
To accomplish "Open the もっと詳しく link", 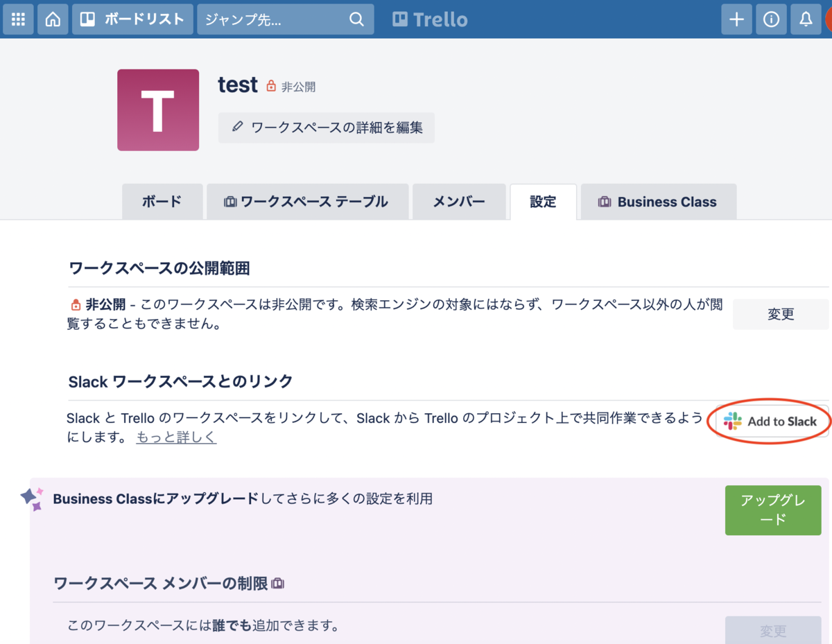I will pyautogui.click(x=175, y=437).
